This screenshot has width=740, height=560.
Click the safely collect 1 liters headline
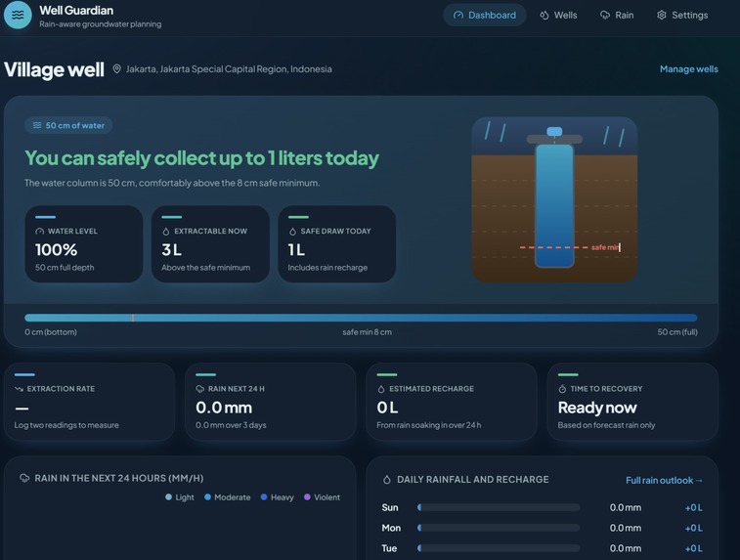[x=201, y=158]
